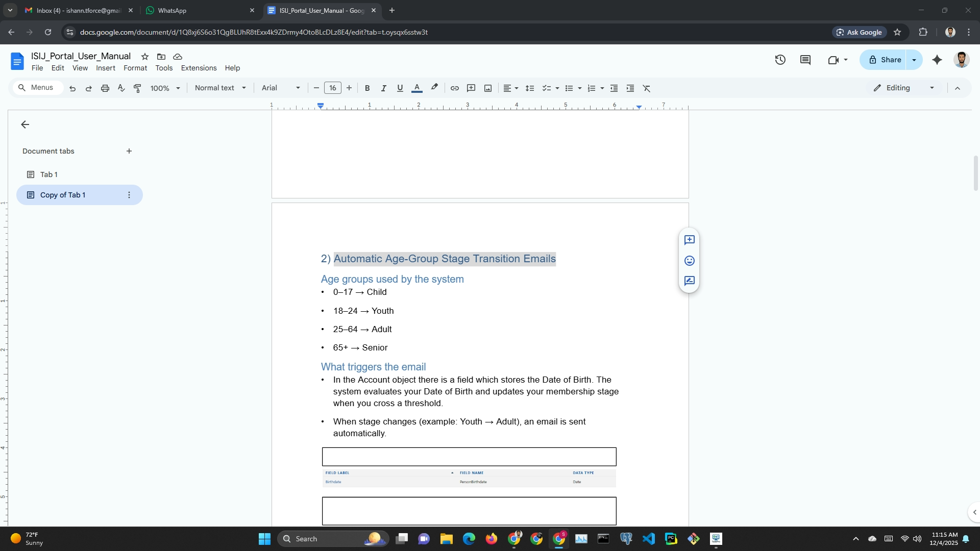Open the Arial font dropdown
Image resolution: width=980 pixels, height=551 pixels.
click(x=281, y=88)
